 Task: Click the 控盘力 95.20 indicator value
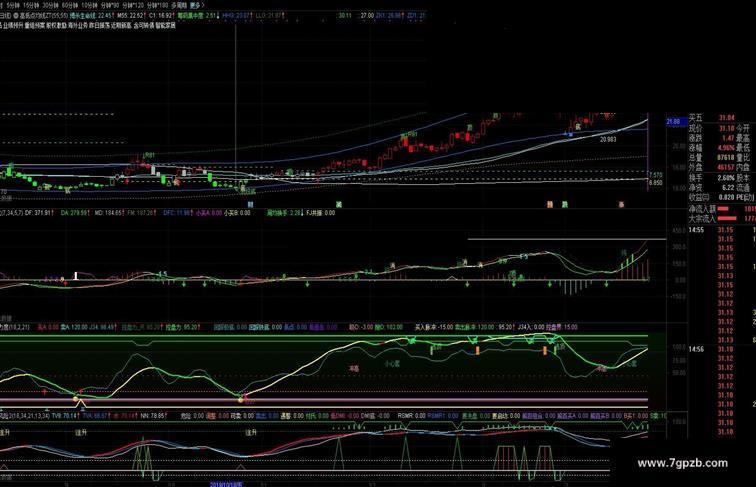182,327
